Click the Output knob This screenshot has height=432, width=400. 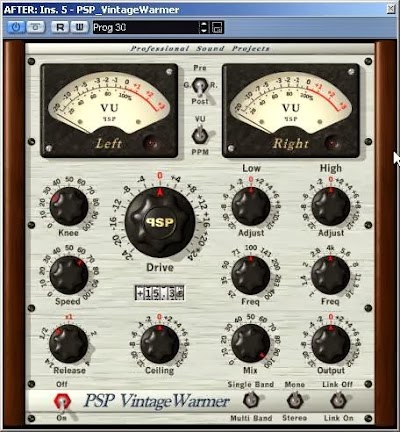331,344
